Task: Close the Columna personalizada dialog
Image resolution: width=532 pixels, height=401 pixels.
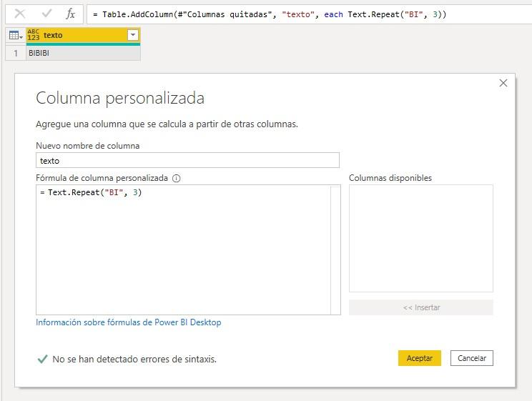Action: tap(503, 83)
